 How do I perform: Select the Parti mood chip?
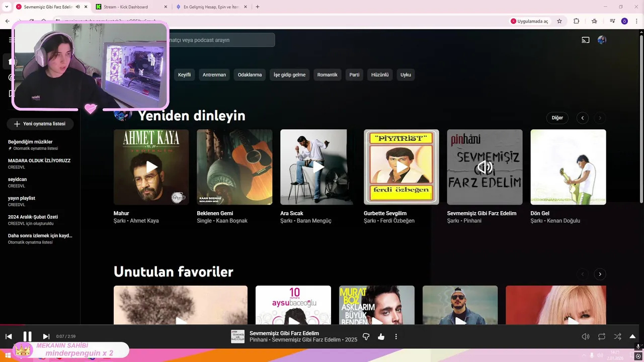(354, 74)
